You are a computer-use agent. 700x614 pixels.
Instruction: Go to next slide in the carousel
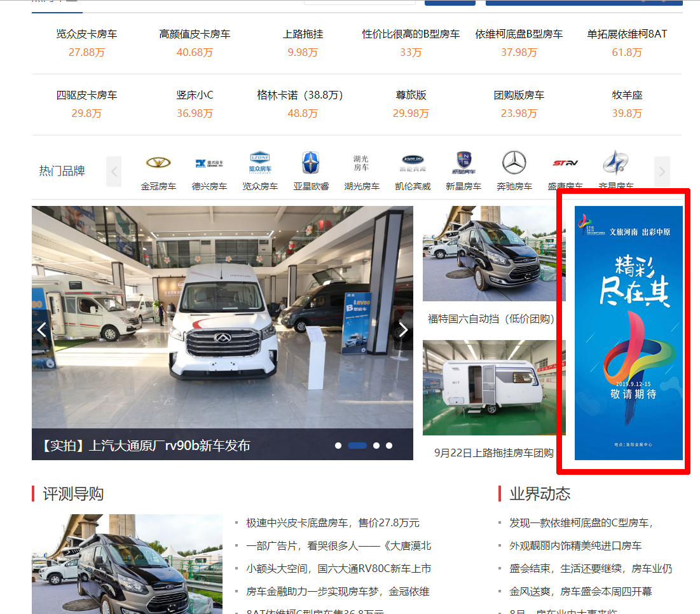[x=402, y=329]
